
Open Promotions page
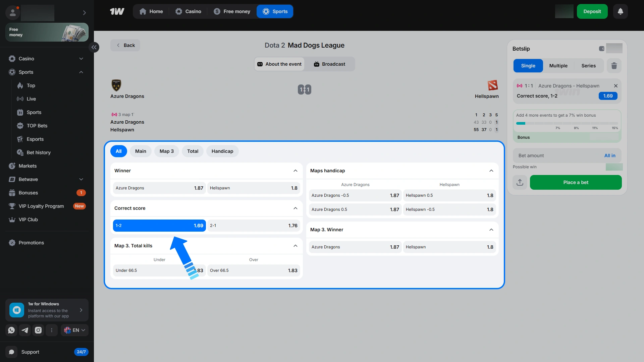pyautogui.click(x=31, y=243)
